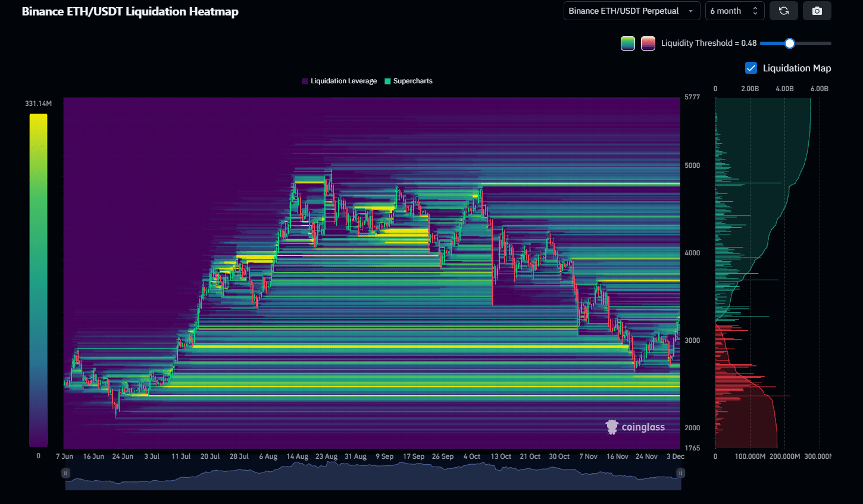Image resolution: width=863 pixels, height=504 pixels.
Task: Click the Coinglass logo on the chart
Action: (x=611, y=427)
